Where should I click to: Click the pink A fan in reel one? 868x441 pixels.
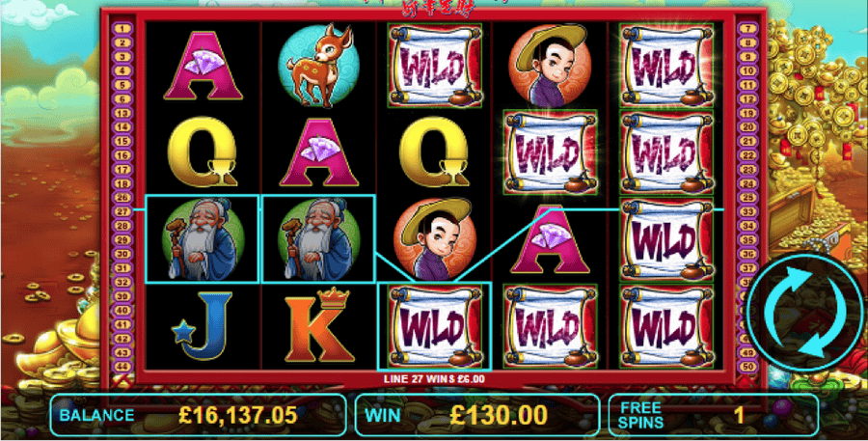click(203, 66)
